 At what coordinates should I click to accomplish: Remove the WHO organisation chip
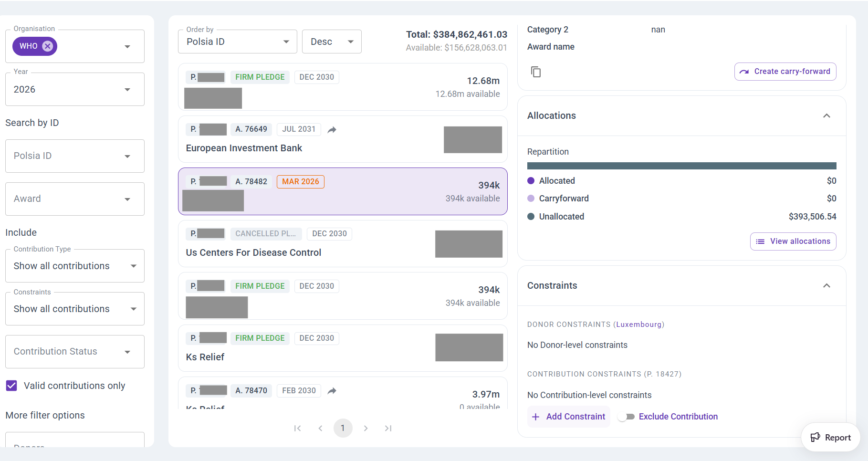click(47, 46)
